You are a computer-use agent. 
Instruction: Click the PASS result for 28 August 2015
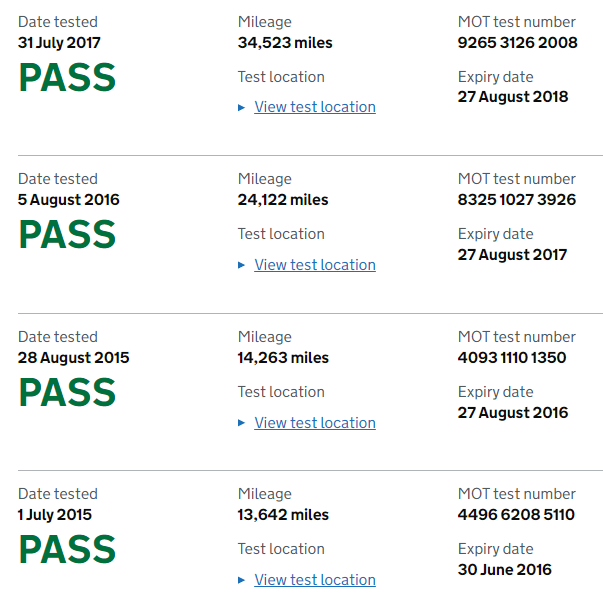(67, 393)
